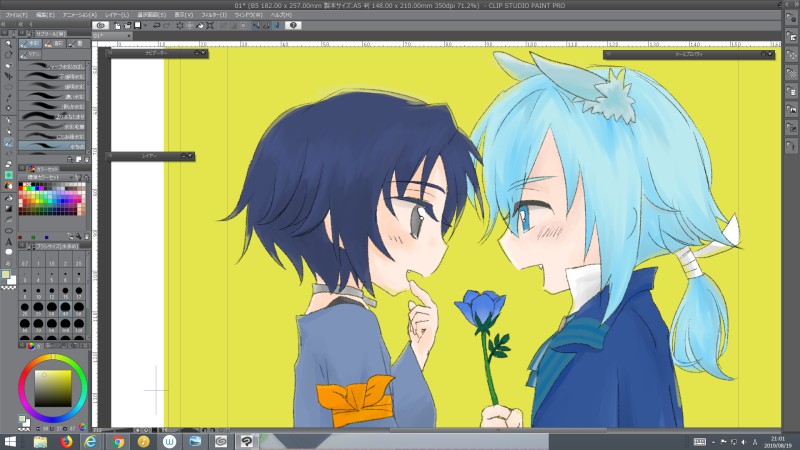800x450 pixels.
Task: Select the Figure ellipse tool
Action: [8, 231]
